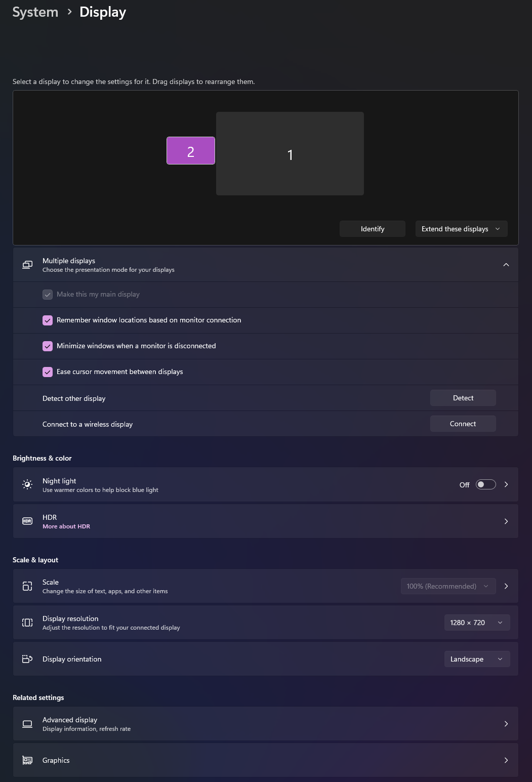This screenshot has width=532, height=782.
Task: Disable Ease cursor movement between displays
Action: pos(48,372)
